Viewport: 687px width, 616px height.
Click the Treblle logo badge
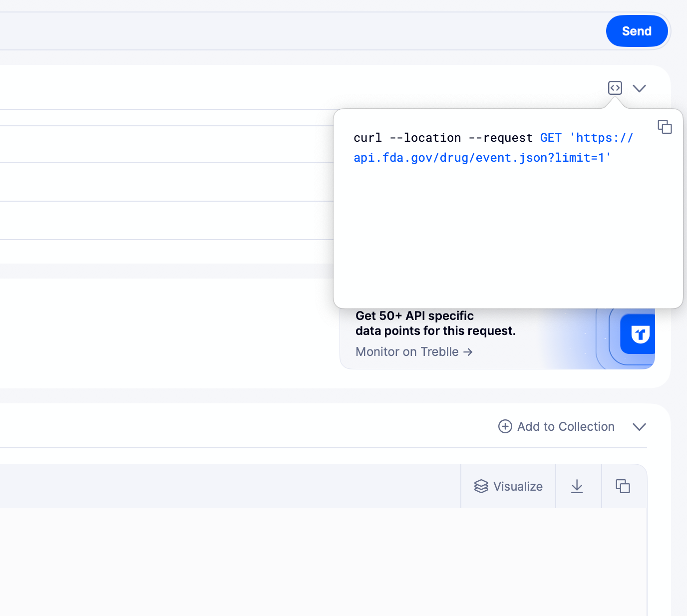coord(639,334)
